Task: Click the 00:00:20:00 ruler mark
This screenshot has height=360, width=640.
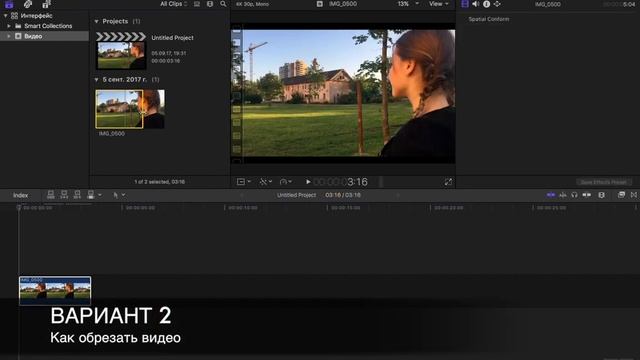Action: click(x=448, y=208)
